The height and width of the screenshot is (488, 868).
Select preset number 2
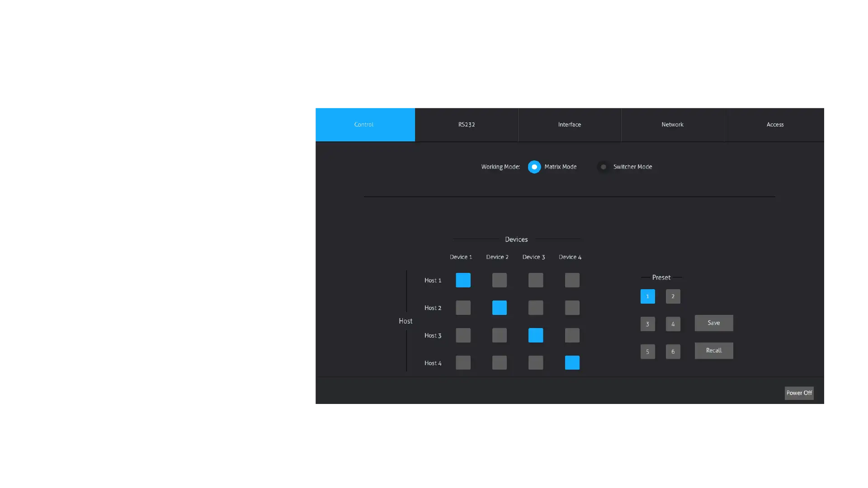coord(673,296)
